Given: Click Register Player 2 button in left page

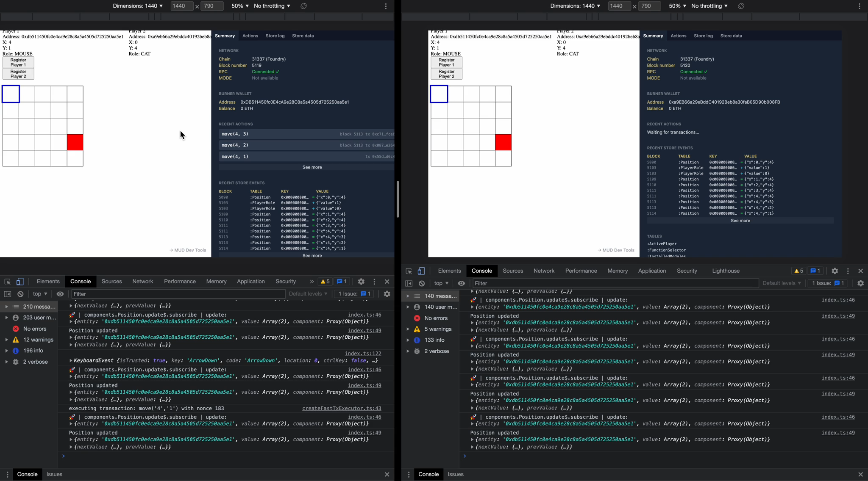Looking at the screenshot, I should [x=18, y=74].
